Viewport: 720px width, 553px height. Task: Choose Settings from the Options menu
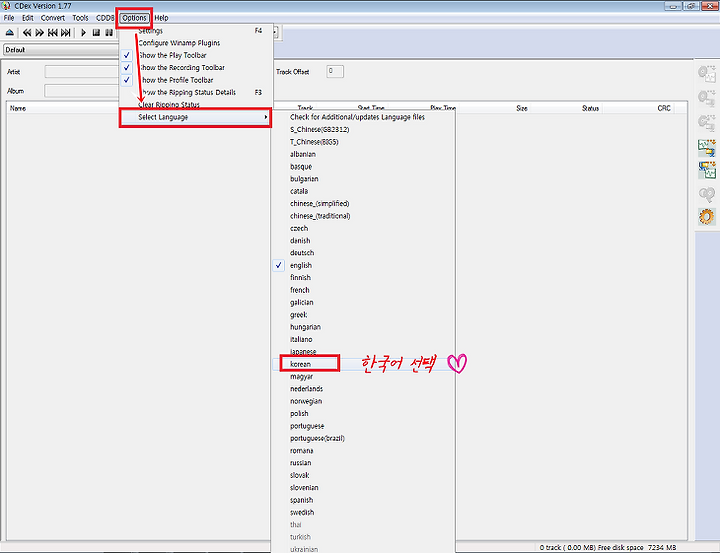(196, 31)
